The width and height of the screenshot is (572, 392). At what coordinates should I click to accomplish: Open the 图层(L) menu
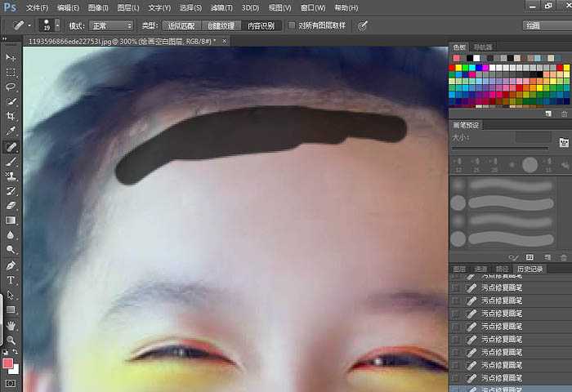coord(128,7)
